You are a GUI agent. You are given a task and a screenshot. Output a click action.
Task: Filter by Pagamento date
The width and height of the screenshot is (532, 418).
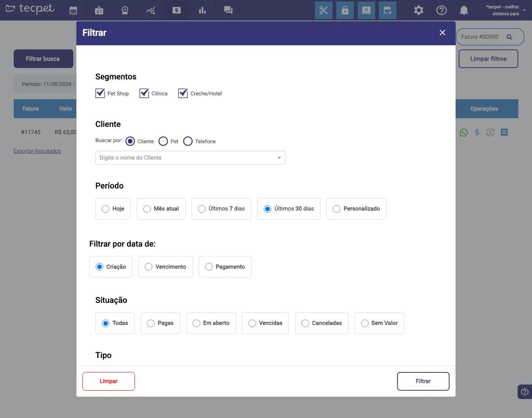(225, 267)
